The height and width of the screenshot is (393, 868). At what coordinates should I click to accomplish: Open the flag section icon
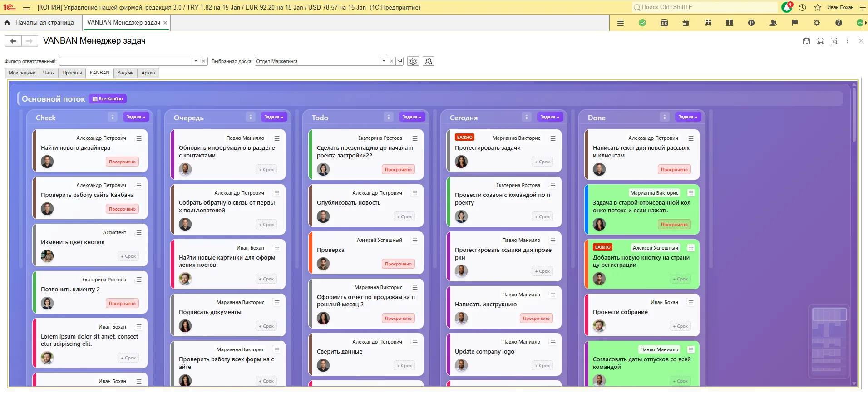point(795,23)
